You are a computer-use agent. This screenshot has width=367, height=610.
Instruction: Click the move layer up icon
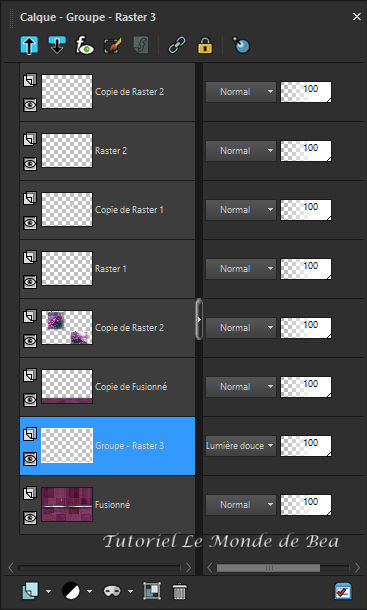pyautogui.click(x=29, y=45)
